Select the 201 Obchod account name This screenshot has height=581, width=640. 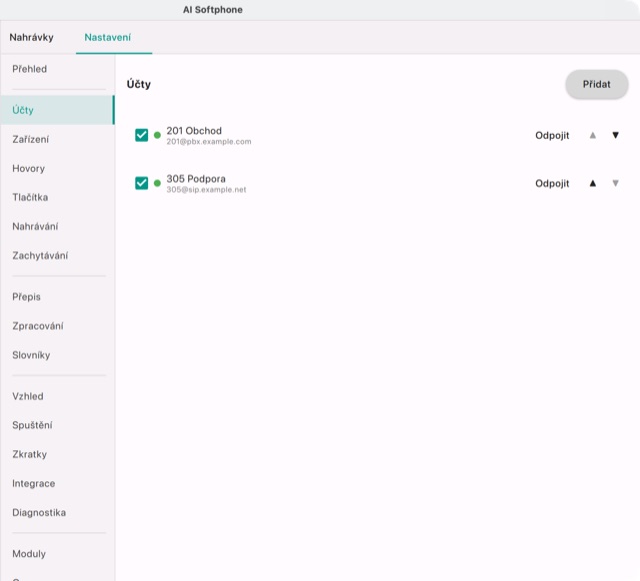(194, 131)
